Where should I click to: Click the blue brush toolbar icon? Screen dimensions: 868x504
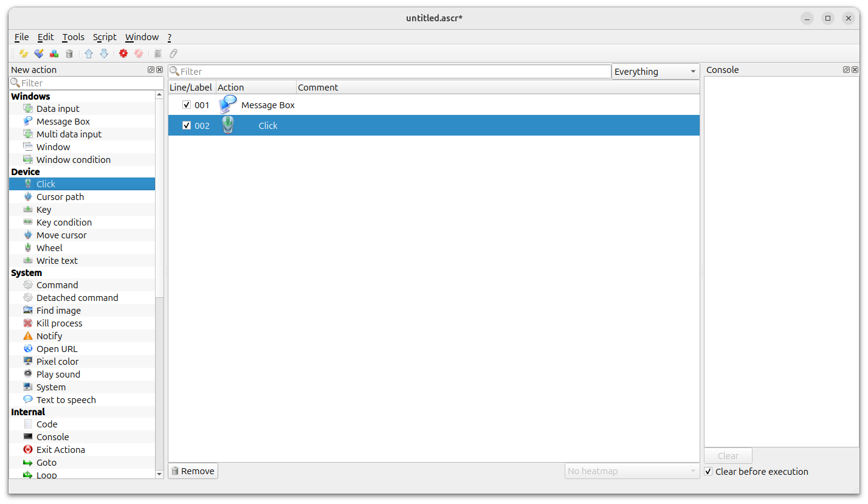(39, 54)
